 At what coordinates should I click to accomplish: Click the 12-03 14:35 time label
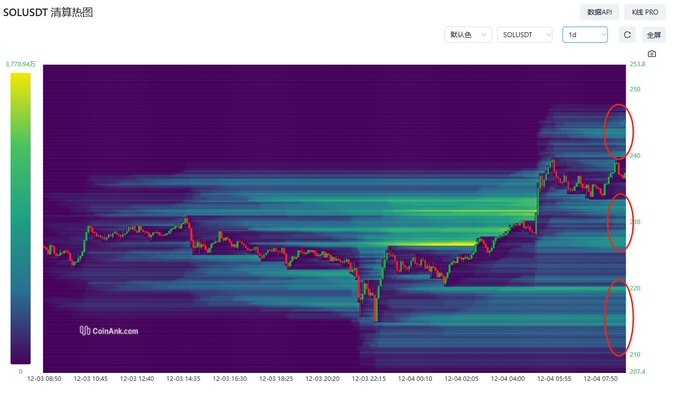tap(183, 378)
